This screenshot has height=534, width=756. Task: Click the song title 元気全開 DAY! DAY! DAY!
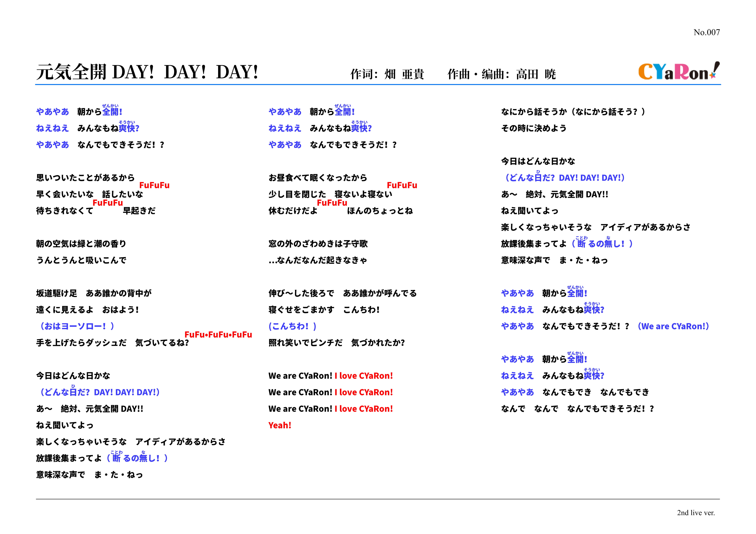point(147,72)
